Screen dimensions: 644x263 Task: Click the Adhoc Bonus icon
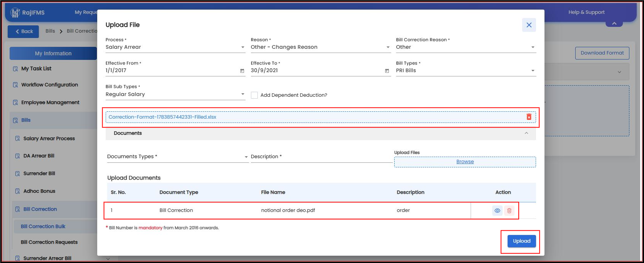[x=17, y=191]
